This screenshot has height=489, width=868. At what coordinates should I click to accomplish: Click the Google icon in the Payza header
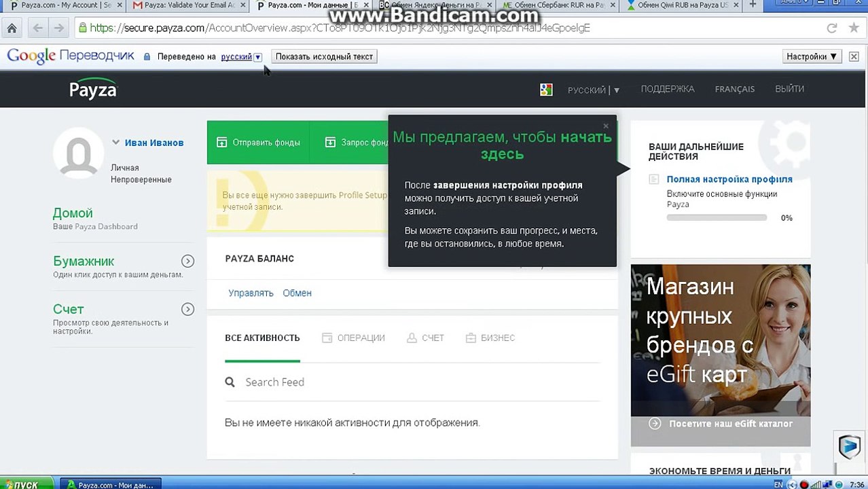(546, 89)
